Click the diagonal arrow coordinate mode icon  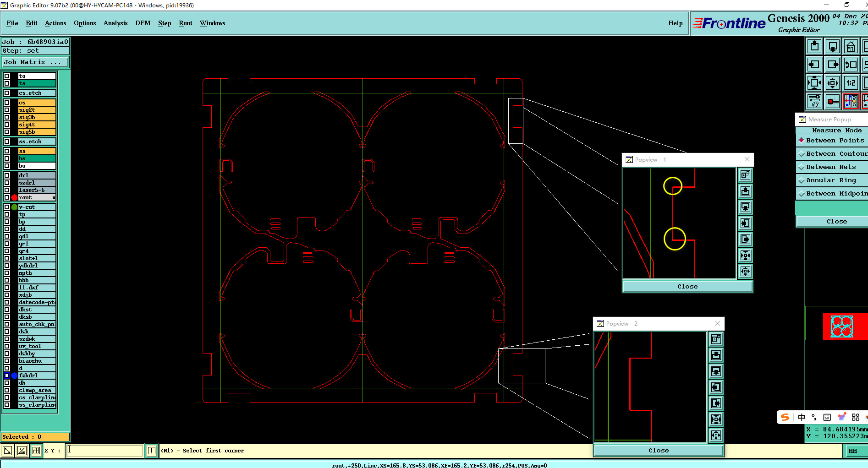(7, 451)
